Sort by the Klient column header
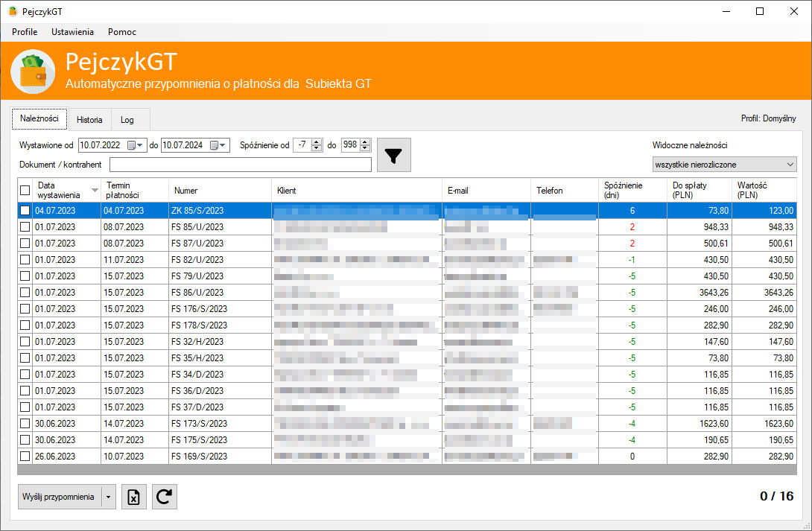The image size is (812, 531). click(357, 191)
